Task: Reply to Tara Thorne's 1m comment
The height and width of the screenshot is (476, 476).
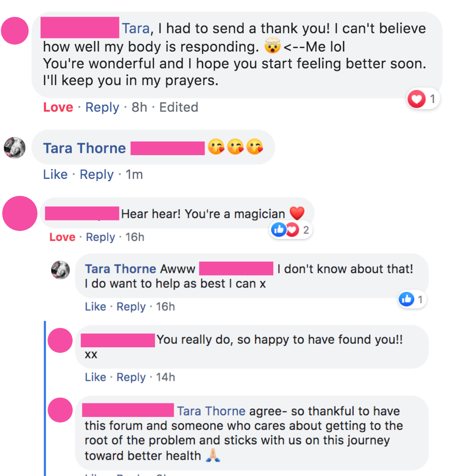Action: point(97,175)
